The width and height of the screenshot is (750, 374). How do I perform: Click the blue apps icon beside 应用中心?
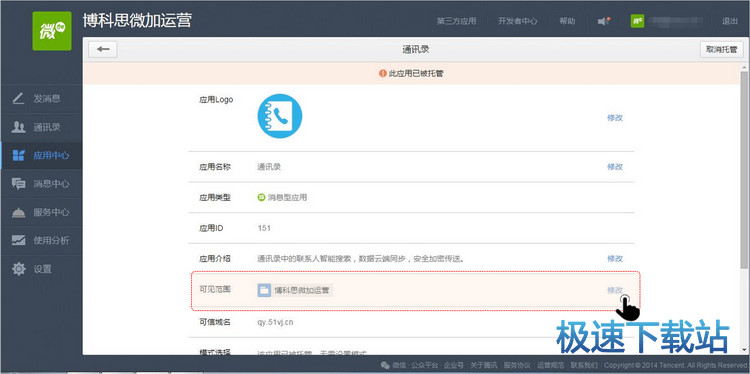click(x=18, y=155)
